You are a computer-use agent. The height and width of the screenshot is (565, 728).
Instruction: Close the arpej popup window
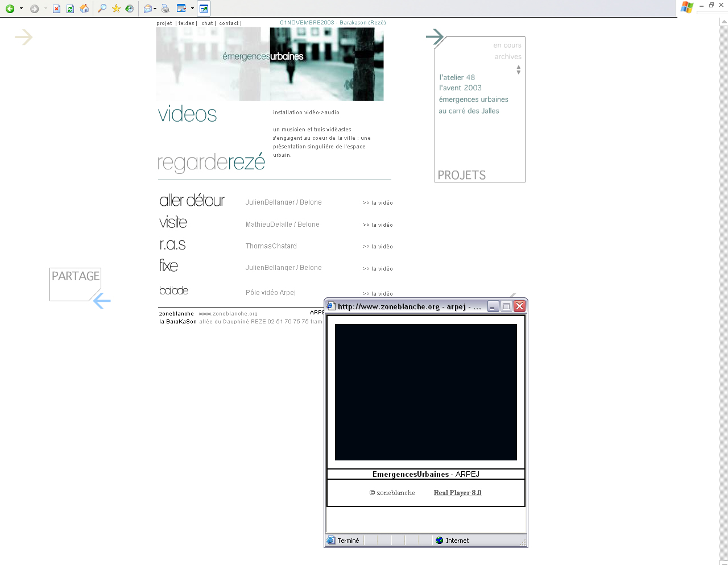pyautogui.click(x=519, y=306)
